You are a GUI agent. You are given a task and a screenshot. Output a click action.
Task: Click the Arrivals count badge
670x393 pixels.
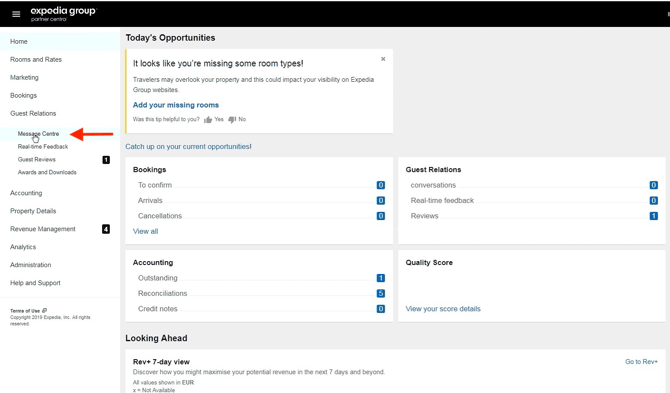point(381,200)
